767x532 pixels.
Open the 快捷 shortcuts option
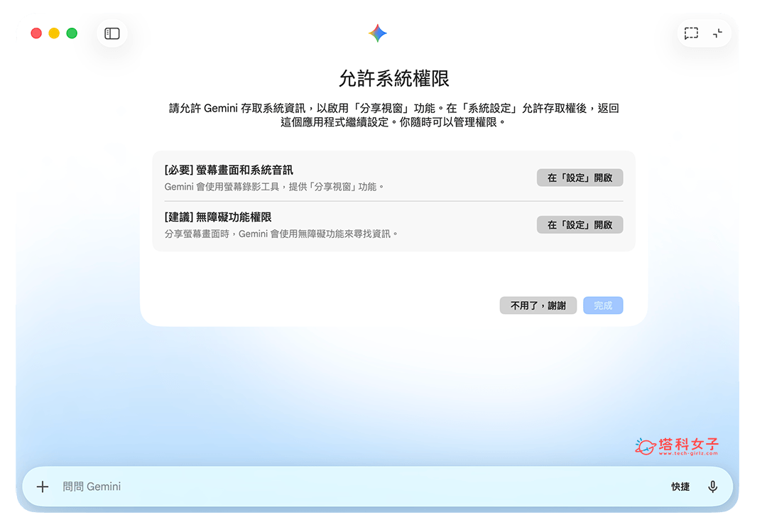[679, 487]
